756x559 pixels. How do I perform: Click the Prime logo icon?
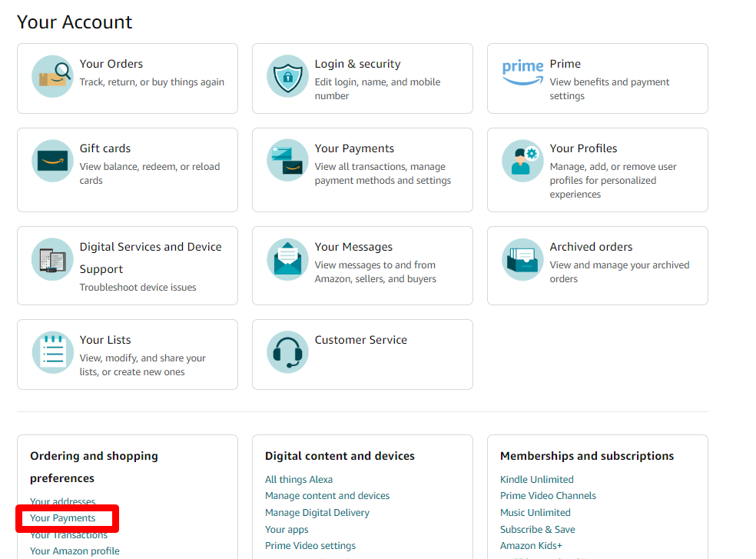[522, 72]
